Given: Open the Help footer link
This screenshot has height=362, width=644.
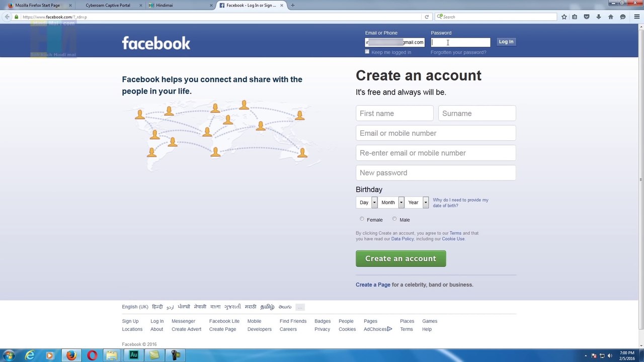Looking at the screenshot, I should point(427,329).
